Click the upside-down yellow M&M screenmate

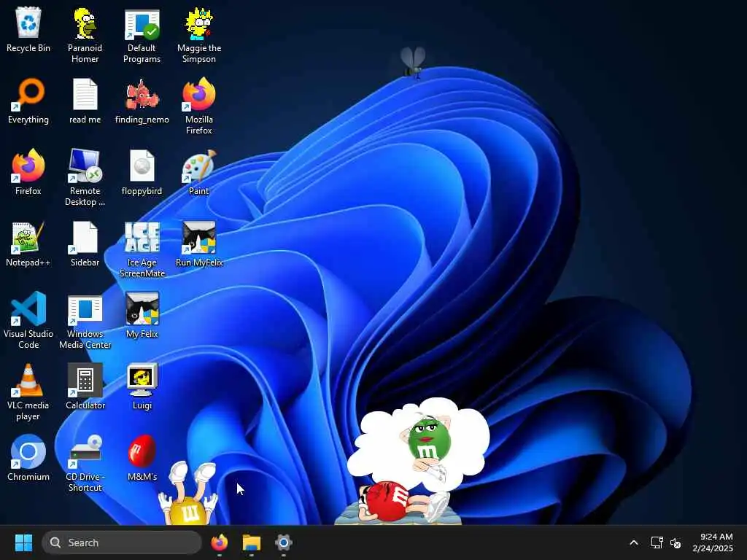[x=188, y=494]
